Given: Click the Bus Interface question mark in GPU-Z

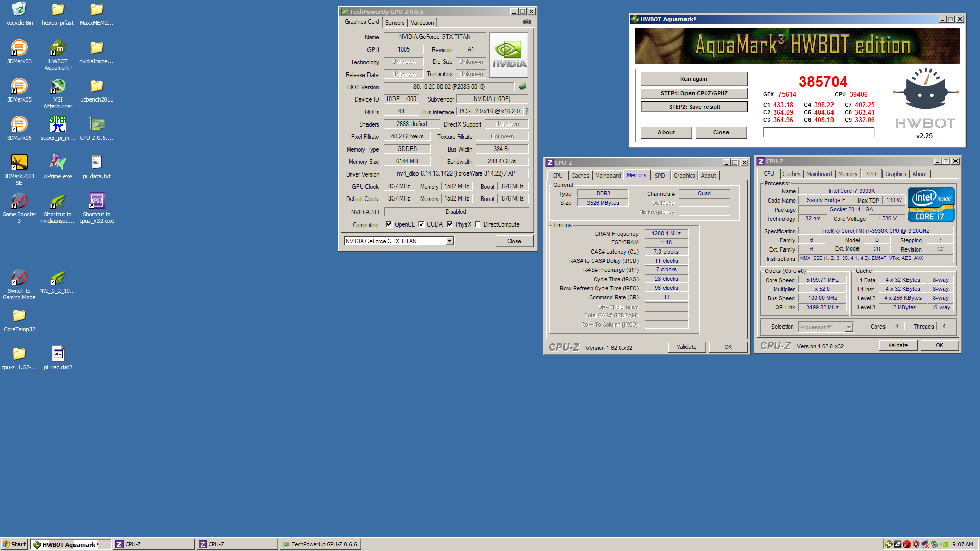Looking at the screenshot, I should [527, 111].
